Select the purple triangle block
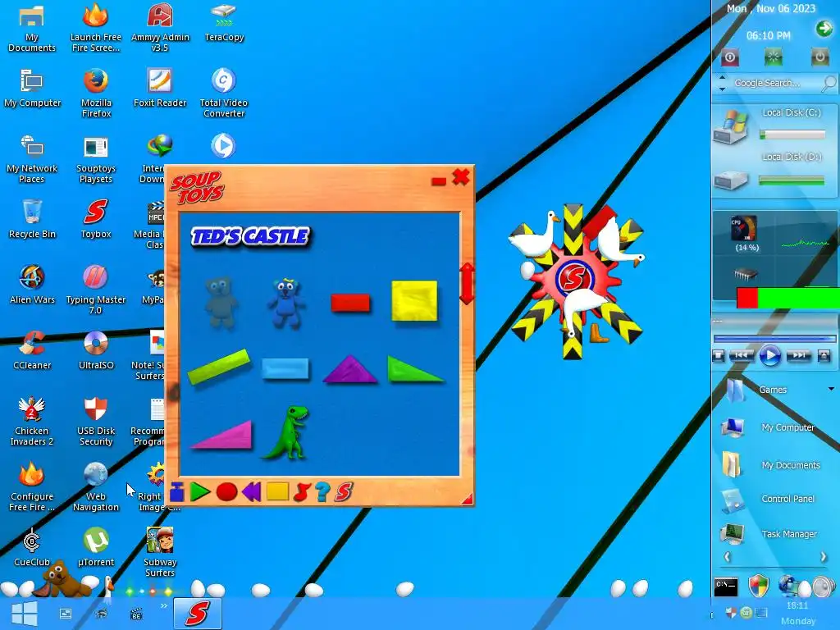 (x=349, y=369)
